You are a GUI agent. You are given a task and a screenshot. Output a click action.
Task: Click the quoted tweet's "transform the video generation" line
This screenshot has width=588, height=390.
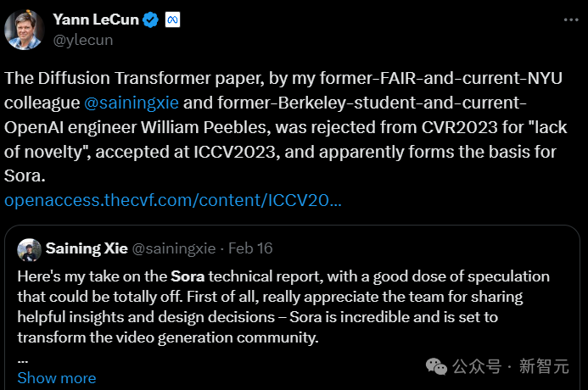[x=168, y=337]
